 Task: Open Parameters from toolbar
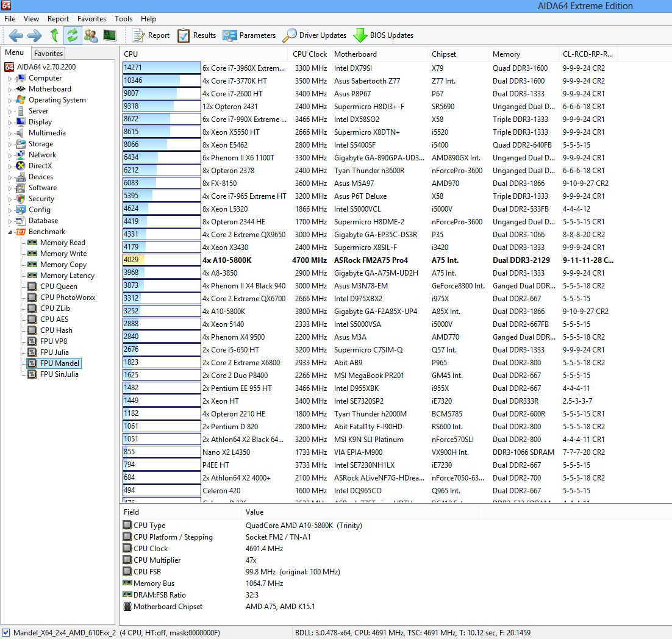(249, 35)
